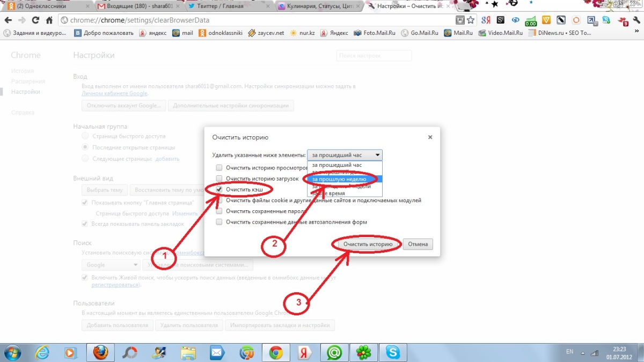This screenshot has height=362, width=644.
Task: Click the 'добавить' link for pages
Action: coord(167,159)
